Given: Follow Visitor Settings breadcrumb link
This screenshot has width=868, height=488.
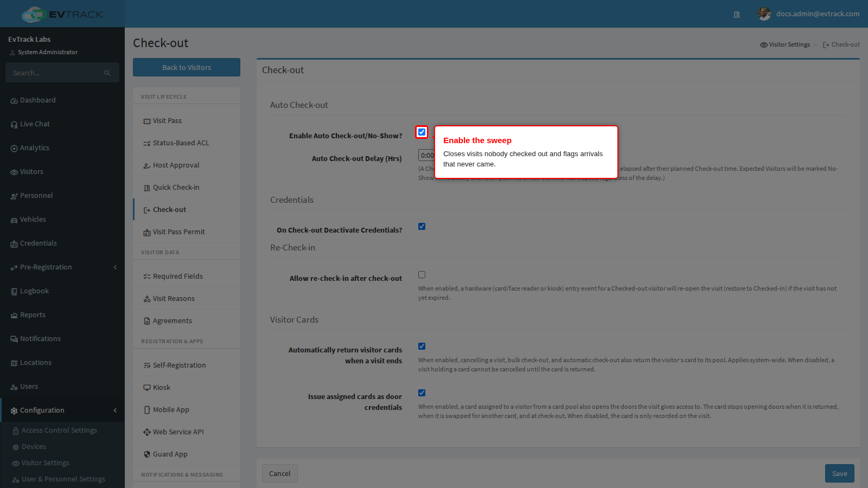Looking at the screenshot, I should (x=785, y=44).
